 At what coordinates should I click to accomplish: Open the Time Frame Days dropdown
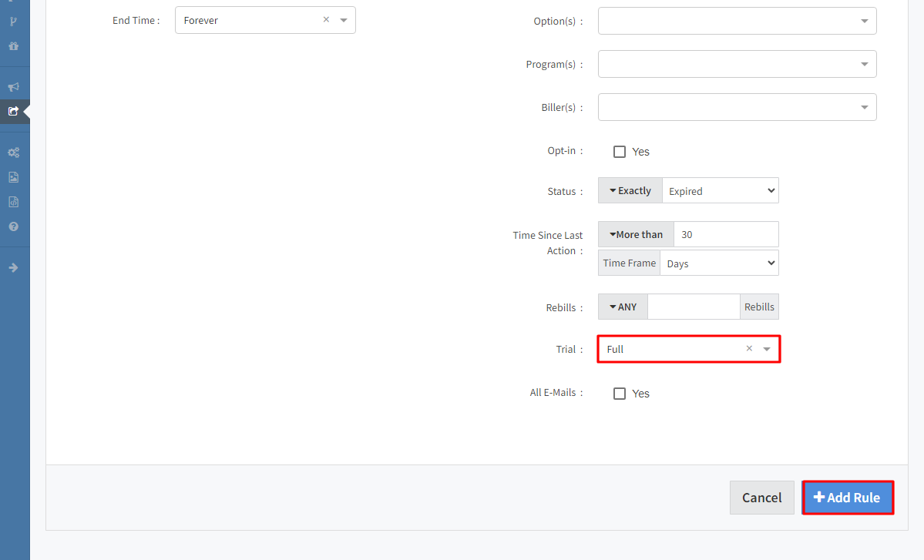719,263
